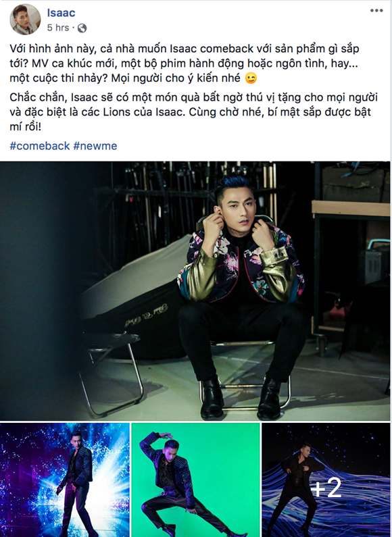Viewport: 392px width, 537px height.
Task: Click the second paragraph about Lions
Action: point(193,112)
